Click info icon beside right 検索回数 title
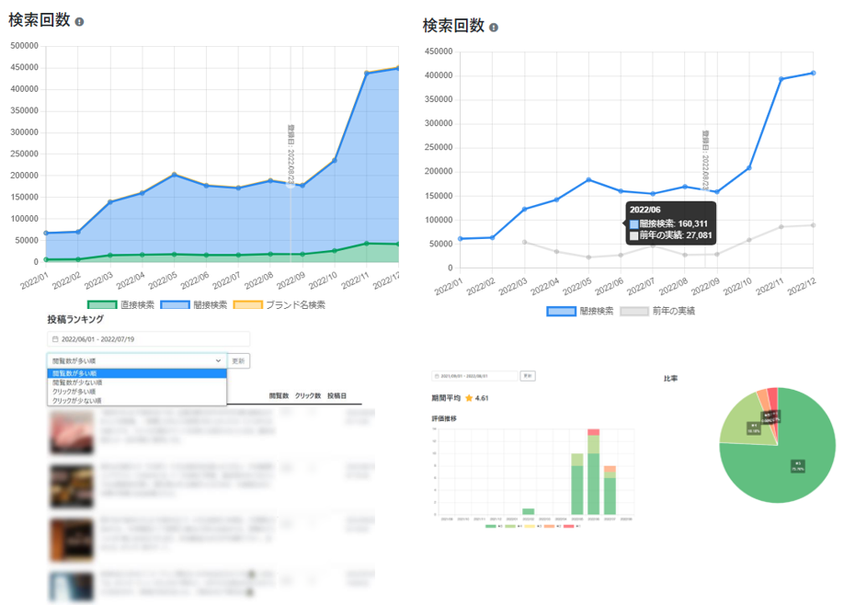This screenshot has height=616, width=844. 494,28
